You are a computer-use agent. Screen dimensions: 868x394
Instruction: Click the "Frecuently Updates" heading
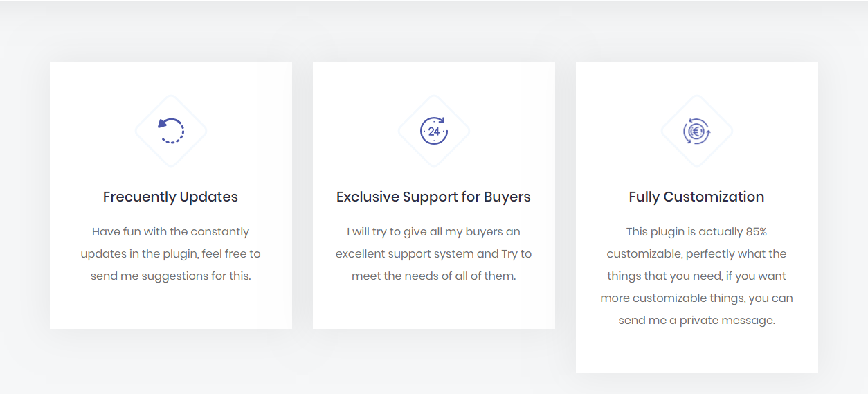click(170, 197)
